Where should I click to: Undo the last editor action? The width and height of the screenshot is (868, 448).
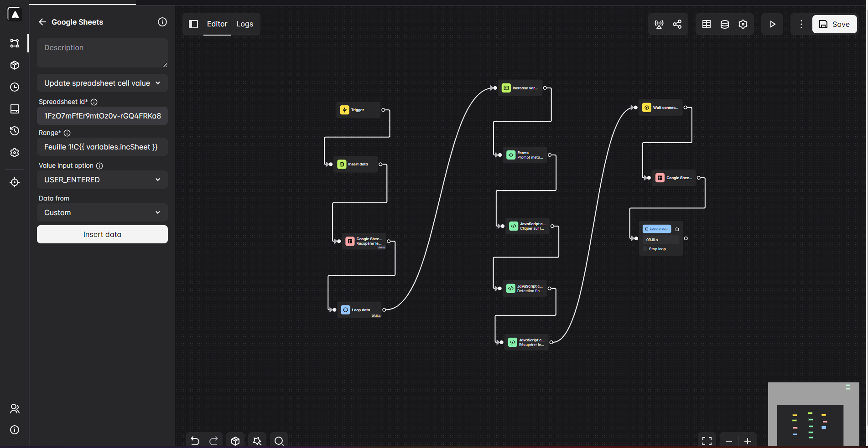click(195, 440)
